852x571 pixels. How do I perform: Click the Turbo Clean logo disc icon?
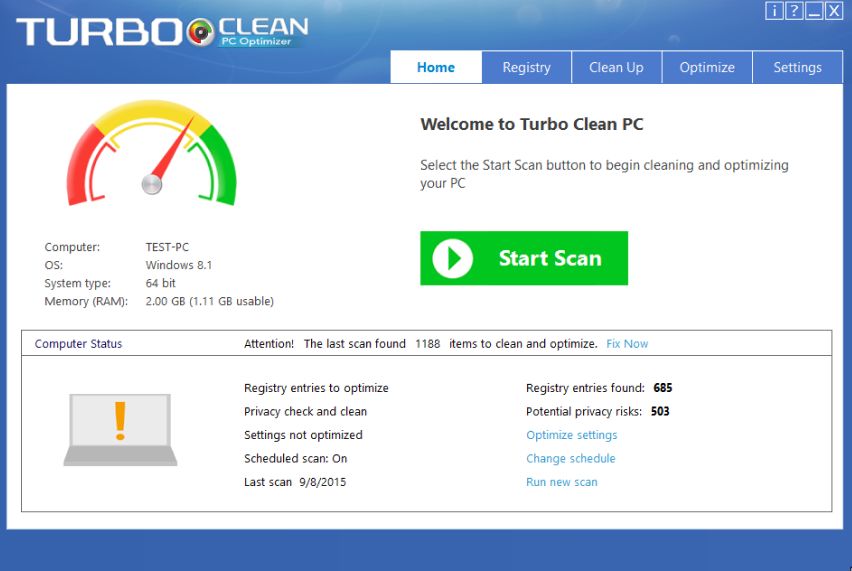[x=201, y=32]
